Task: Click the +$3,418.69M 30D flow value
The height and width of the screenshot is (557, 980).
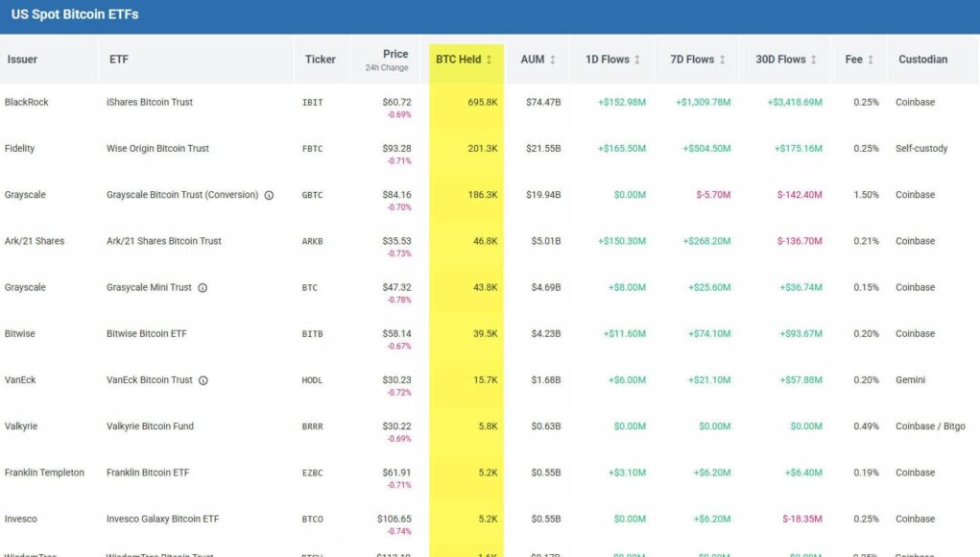Action: click(x=795, y=102)
